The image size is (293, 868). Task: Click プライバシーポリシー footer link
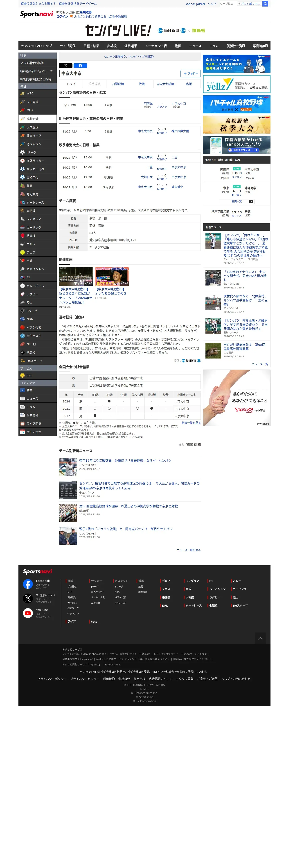click(52, 679)
